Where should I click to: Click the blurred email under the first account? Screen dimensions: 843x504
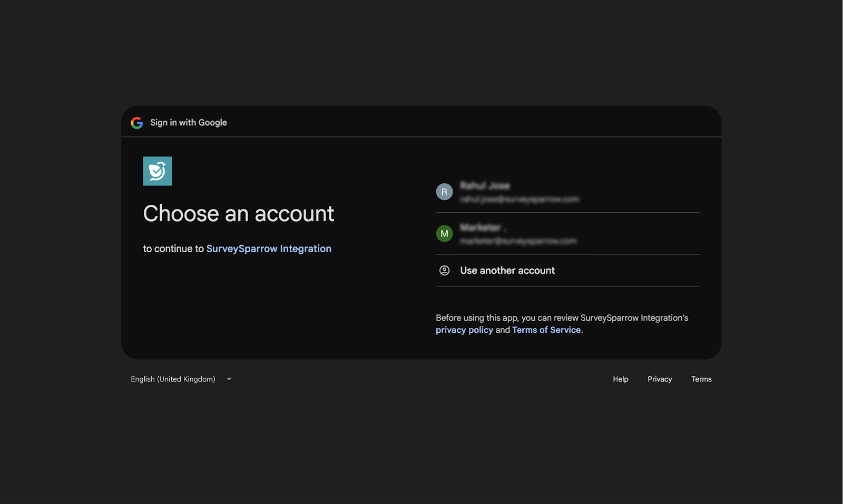tap(519, 199)
